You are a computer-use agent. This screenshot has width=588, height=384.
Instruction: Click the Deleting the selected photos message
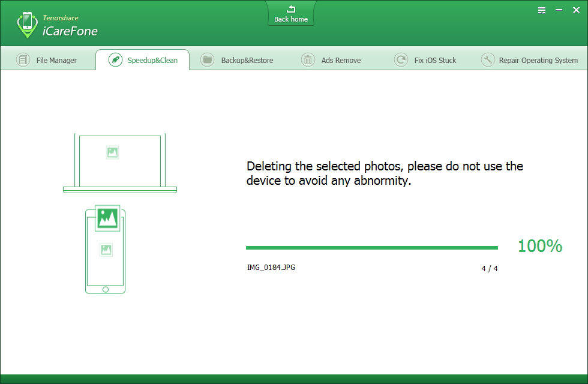click(x=385, y=173)
